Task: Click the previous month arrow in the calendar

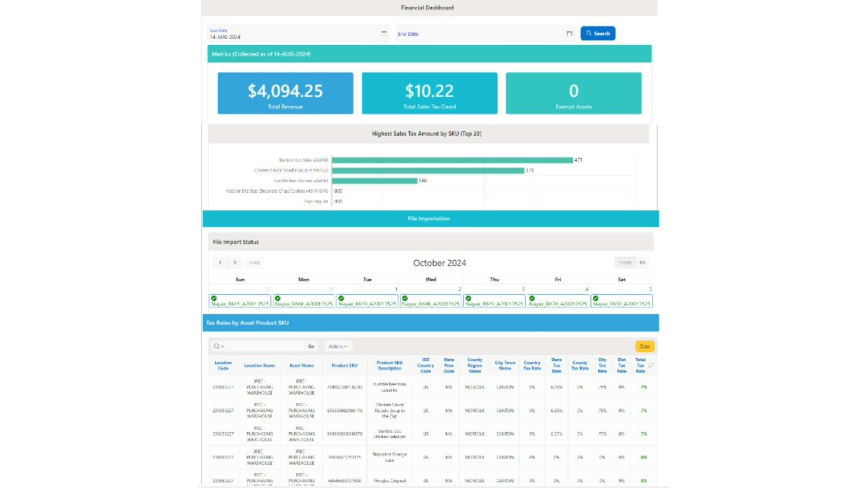Action: pos(220,263)
